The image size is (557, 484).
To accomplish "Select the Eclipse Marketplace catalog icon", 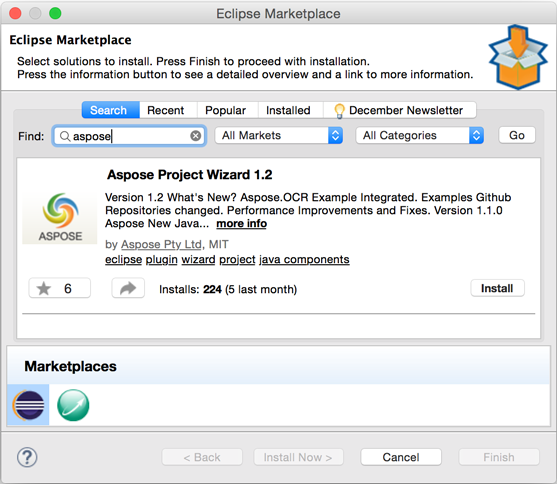I will 28,404.
